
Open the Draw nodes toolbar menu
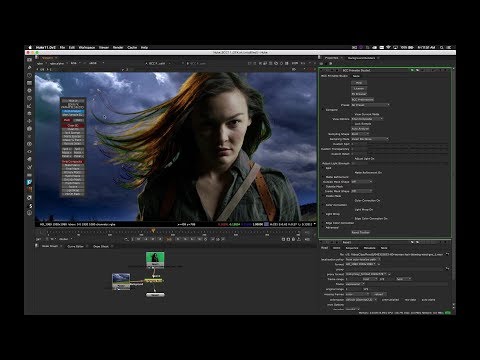tap(29, 68)
